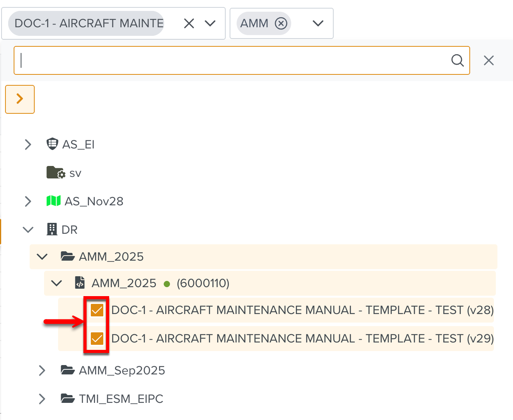Click the DR building icon
This screenshot has height=420, width=513.
[x=52, y=229]
